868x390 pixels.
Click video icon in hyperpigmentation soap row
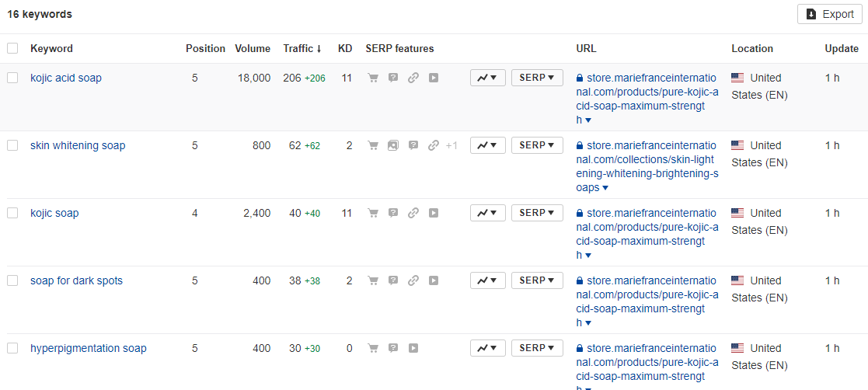coord(413,348)
